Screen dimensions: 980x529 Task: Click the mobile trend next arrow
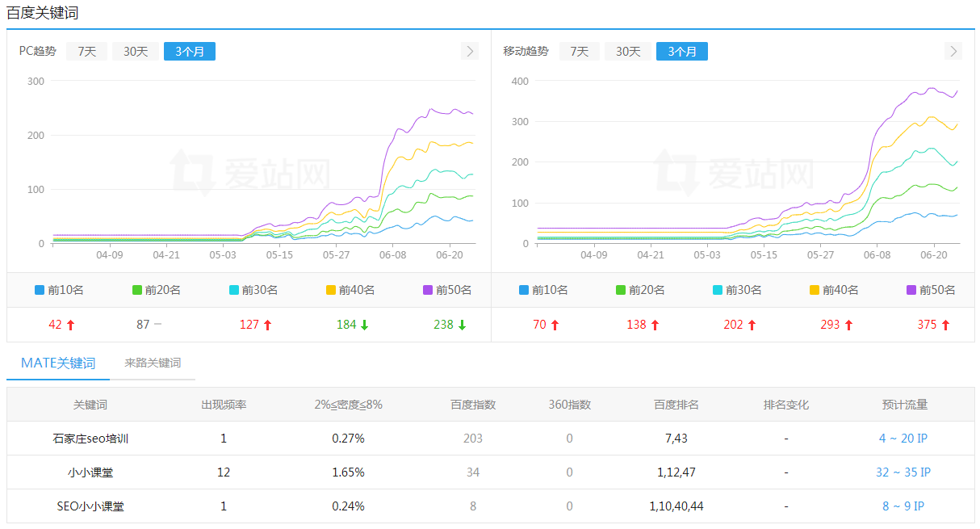click(953, 51)
